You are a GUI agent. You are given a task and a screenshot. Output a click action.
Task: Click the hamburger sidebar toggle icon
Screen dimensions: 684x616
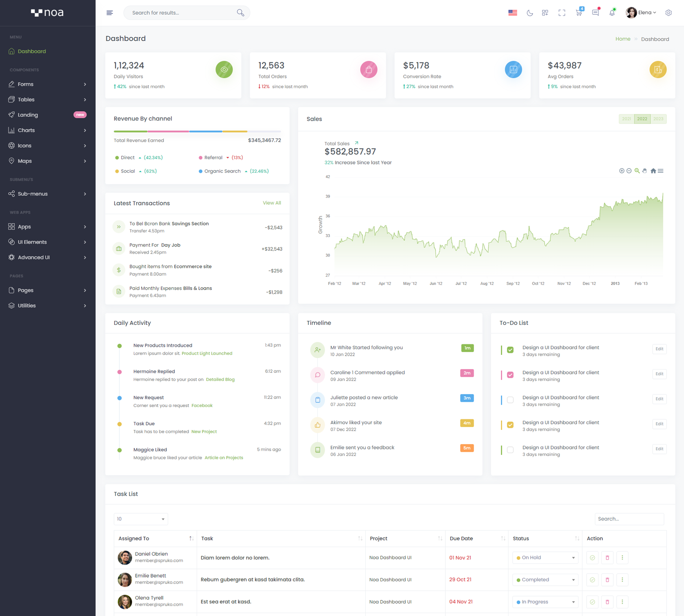tap(110, 13)
